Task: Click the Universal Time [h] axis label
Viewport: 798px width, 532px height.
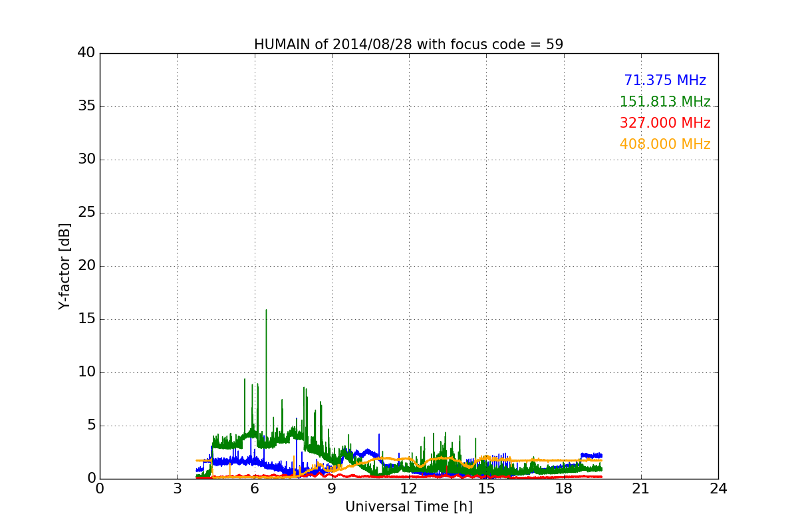Action: coord(408,507)
